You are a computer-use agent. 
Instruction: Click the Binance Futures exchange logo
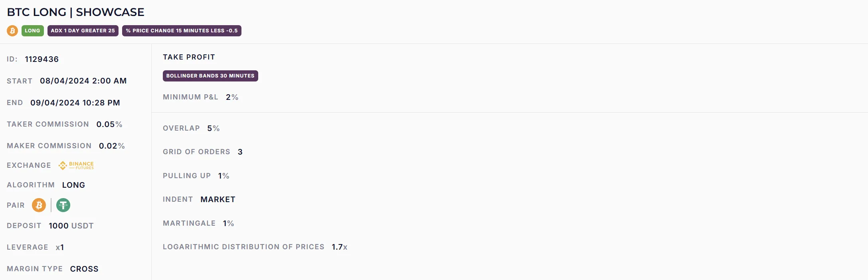pyautogui.click(x=76, y=165)
